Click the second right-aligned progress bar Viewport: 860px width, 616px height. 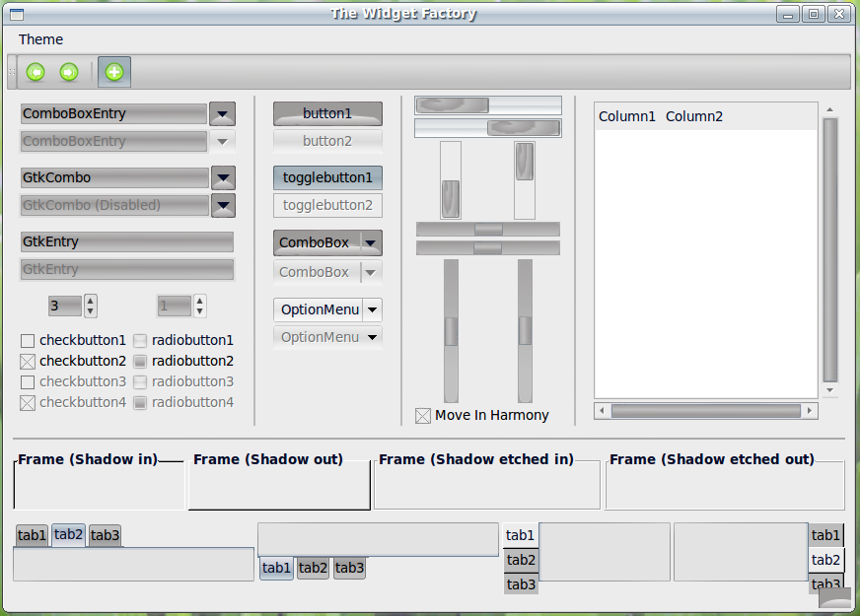(488, 128)
